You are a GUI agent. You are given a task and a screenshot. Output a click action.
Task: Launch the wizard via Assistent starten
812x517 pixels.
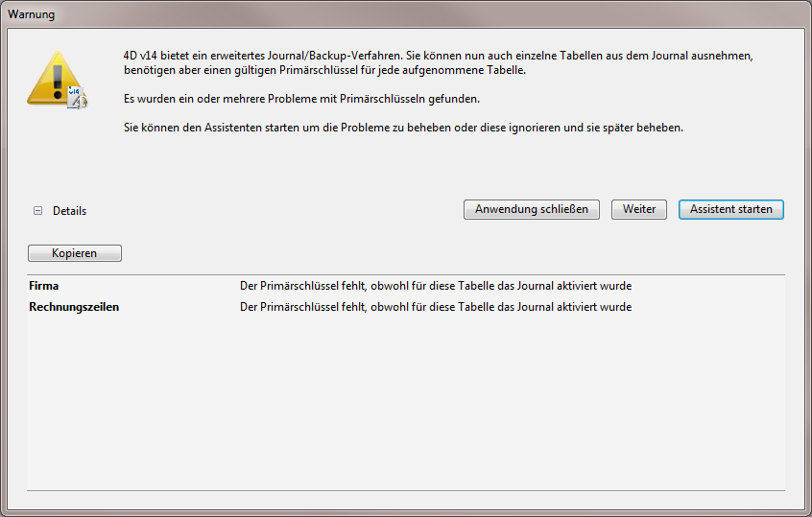(x=730, y=209)
